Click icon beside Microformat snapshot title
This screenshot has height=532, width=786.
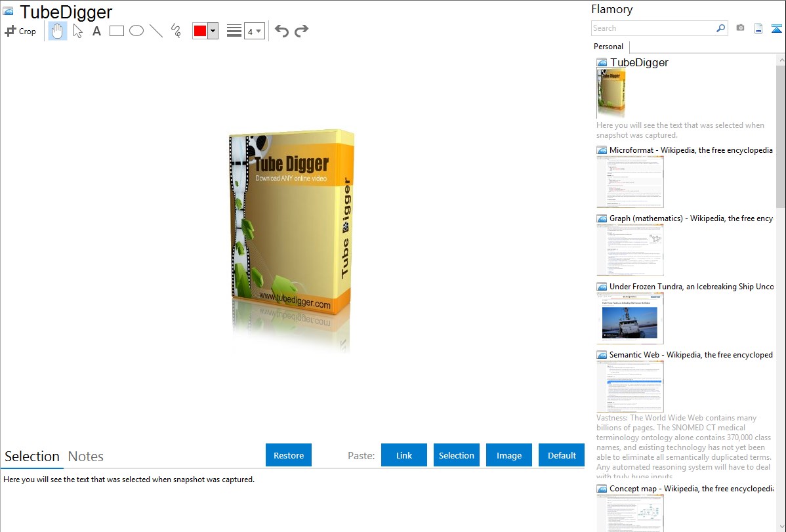[x=602, y=150]
